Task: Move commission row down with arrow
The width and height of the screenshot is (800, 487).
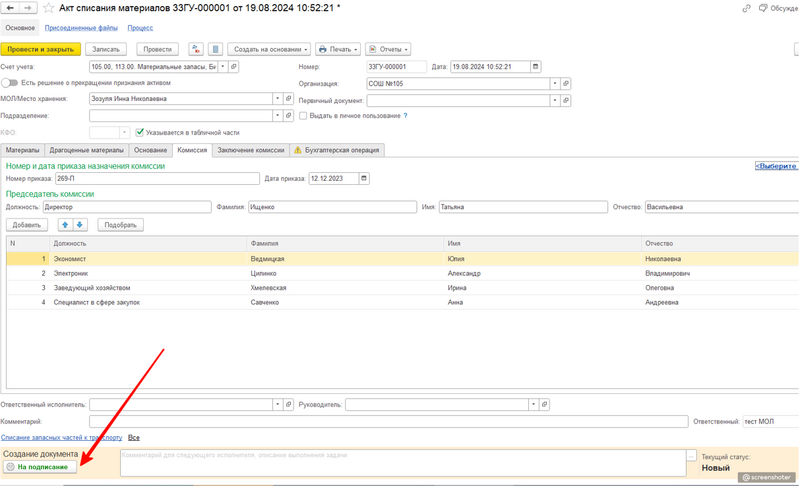Action: (x=80, y=225)
